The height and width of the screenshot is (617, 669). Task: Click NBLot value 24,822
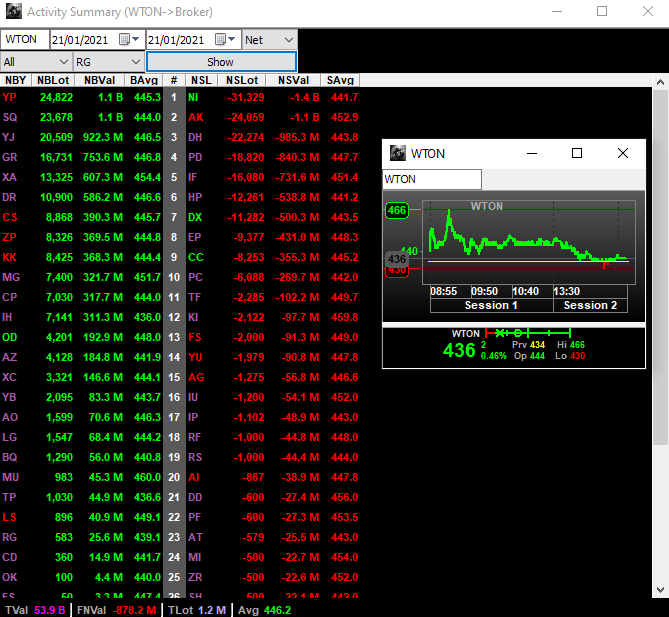pos(56,97)
